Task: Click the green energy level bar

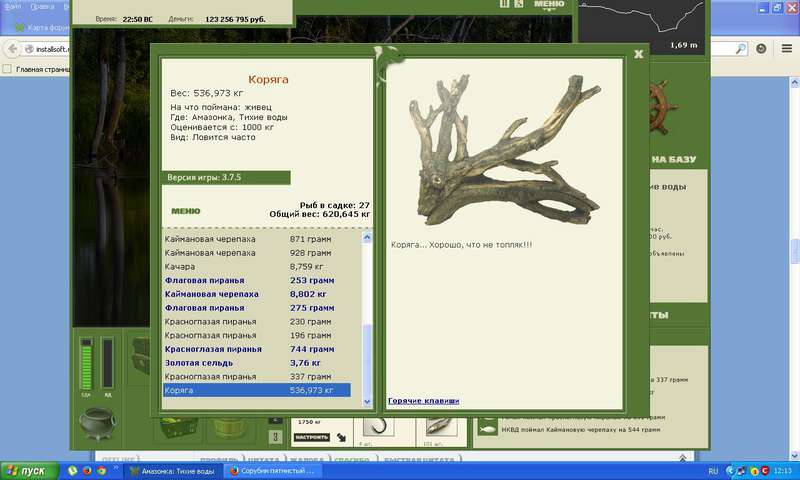Action: 86,364
